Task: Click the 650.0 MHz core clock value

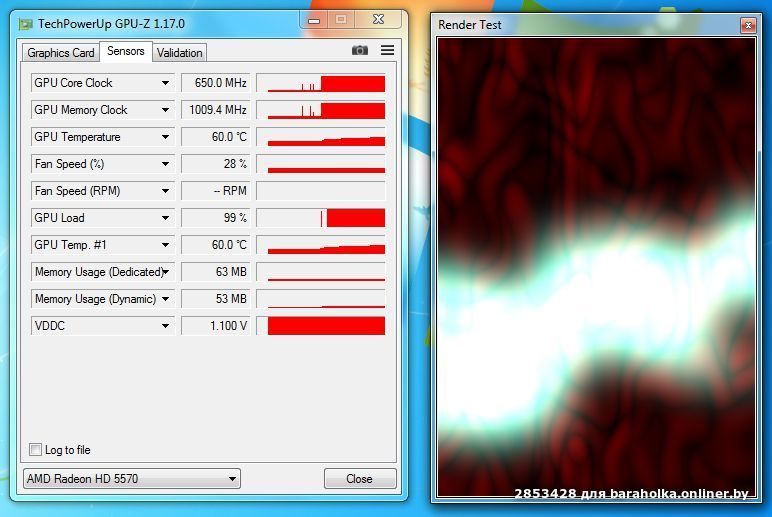Action: (x=216, y=83)
